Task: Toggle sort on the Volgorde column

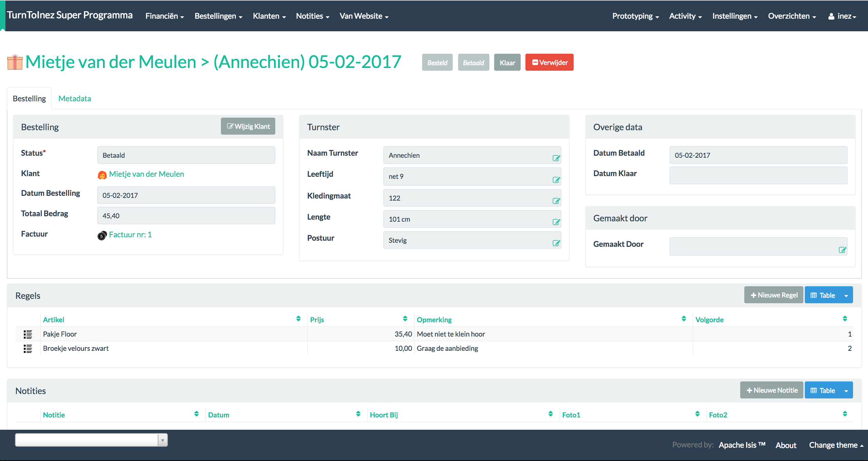Action: click(845, 319)
